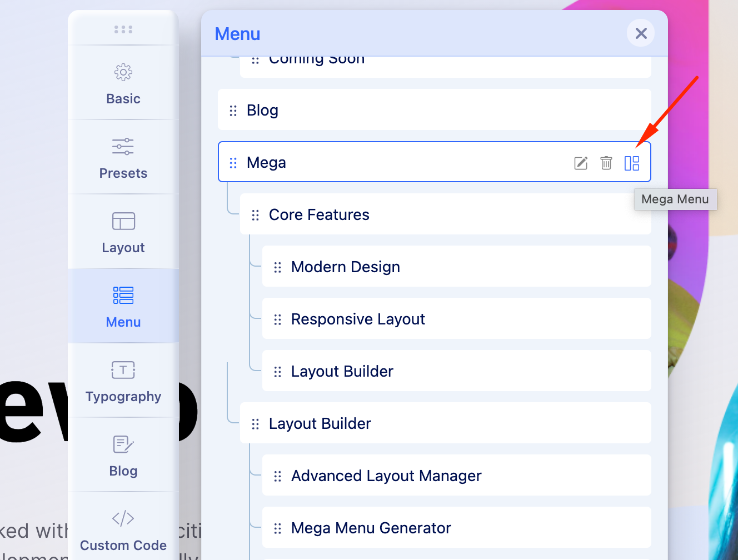
Task: Select the Mega Menu Generator item
Action: tap(457, 527)
